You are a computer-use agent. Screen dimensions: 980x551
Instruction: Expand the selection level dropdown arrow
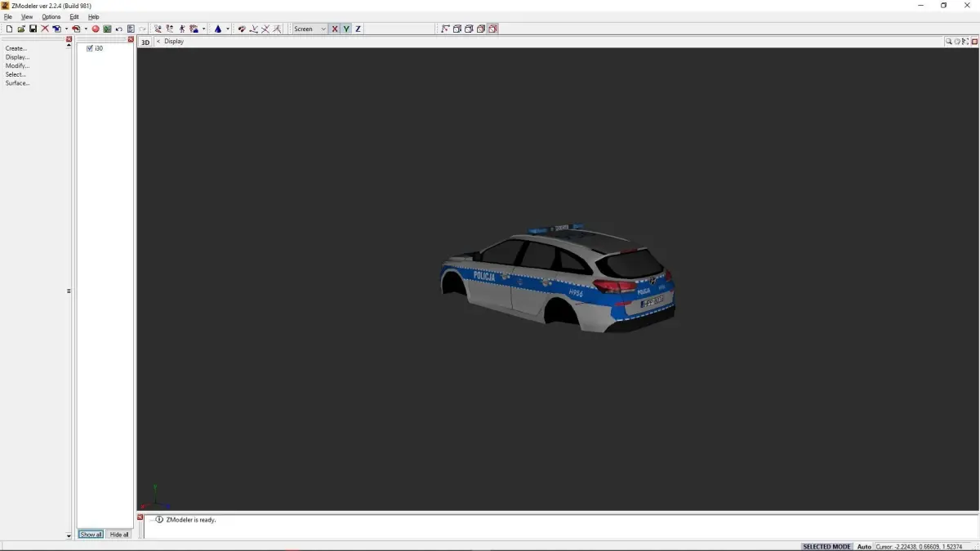click(x=203, y=29)
